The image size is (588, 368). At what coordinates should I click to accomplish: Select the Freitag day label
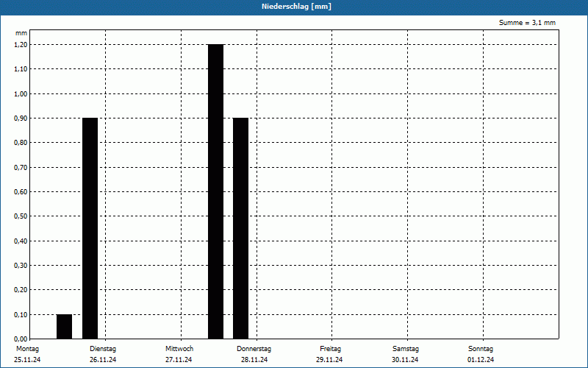pos(330,349)
